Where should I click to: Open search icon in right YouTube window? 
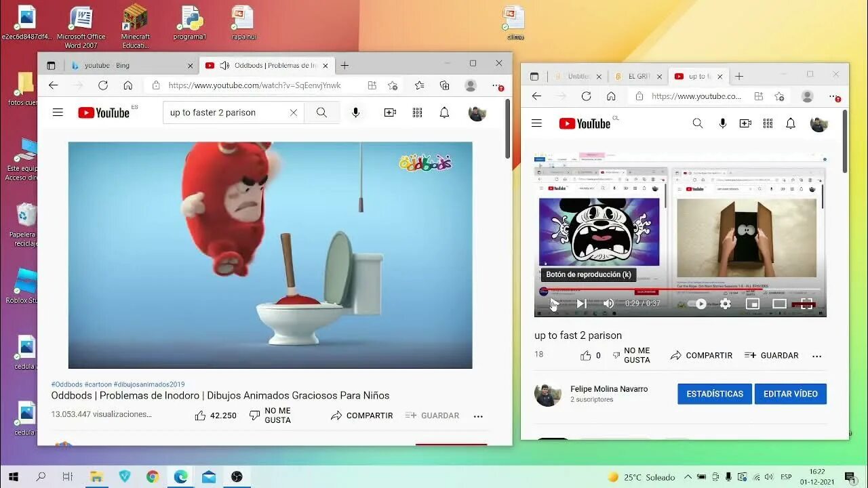[697, 123]
